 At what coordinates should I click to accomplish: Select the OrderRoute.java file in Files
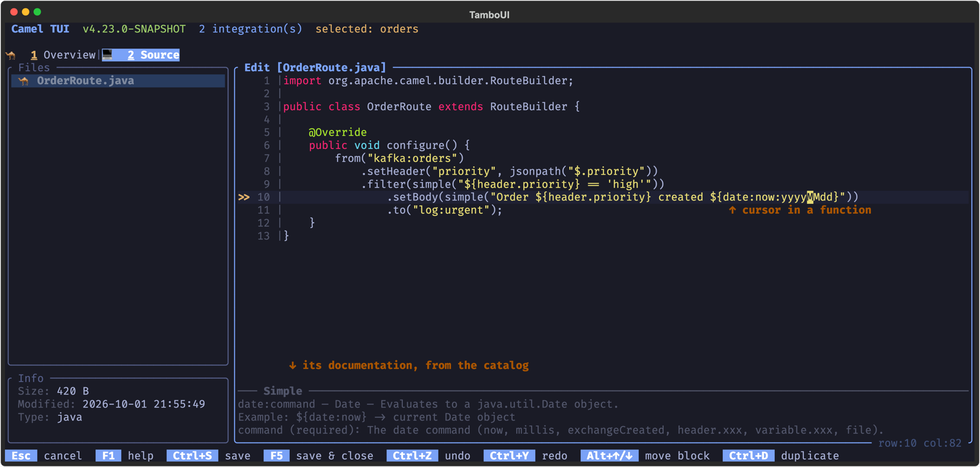tap(118, 81)
